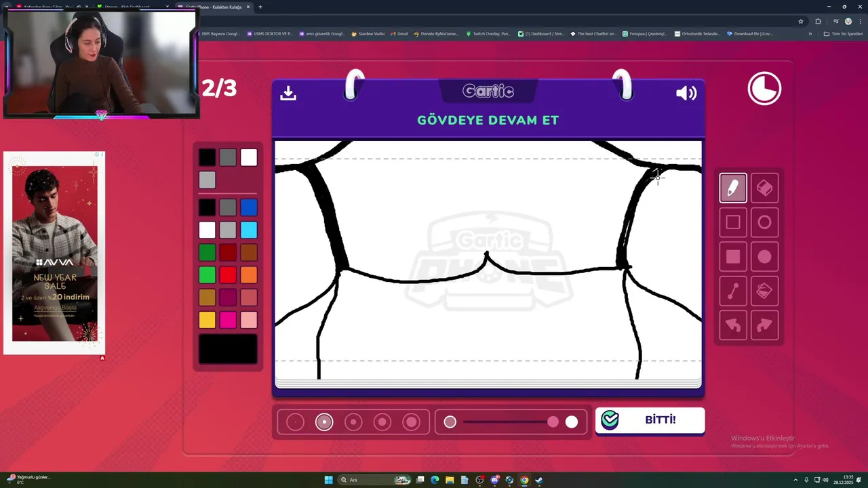Viewport: 868px width, 488px height.
Task: Open Fotopea bookmark
Action: [645, 33]
